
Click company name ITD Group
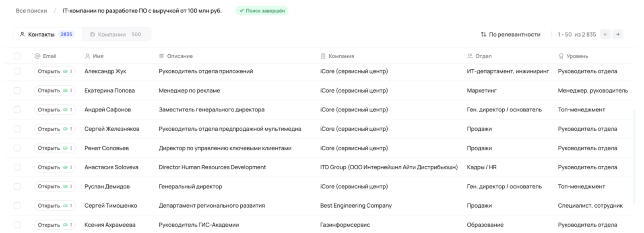click(x=389, y=167)
